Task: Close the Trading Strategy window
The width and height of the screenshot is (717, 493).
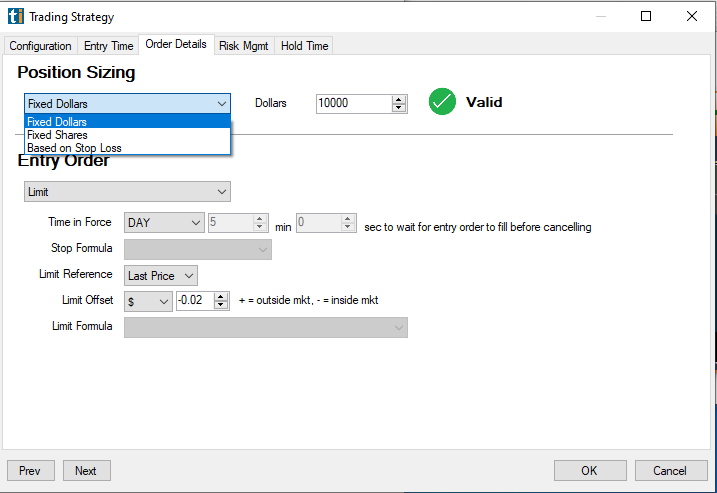Action: (x=692, y=16)
